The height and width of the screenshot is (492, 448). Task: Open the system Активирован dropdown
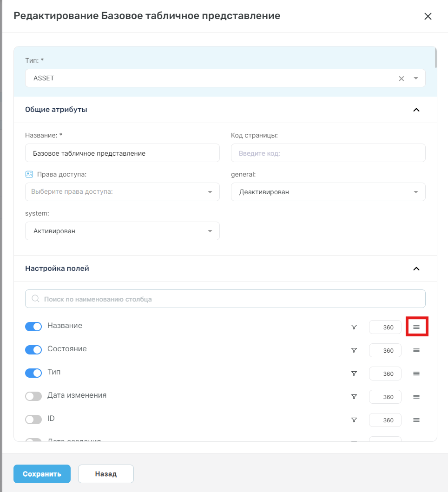tap(122, 231)
